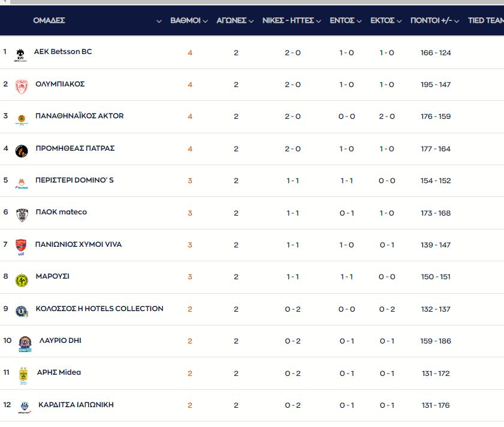
Task: Click the AEK Betsson BC team logo
Action: 20,55
